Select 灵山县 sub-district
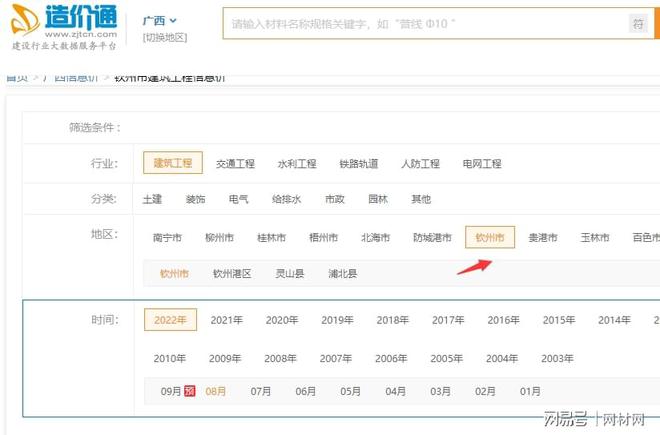The image size is (660, 435). 290,274
